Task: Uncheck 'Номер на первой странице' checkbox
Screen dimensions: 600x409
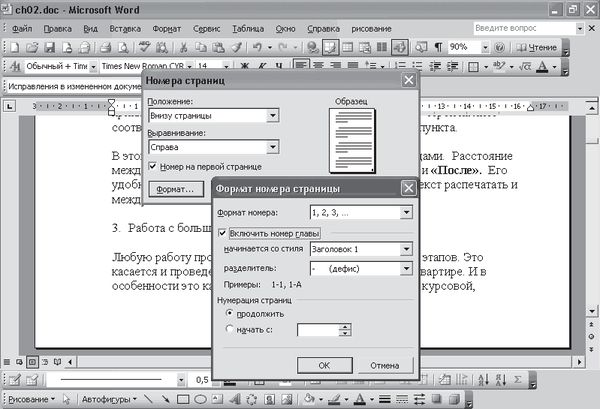Action: 152,166
